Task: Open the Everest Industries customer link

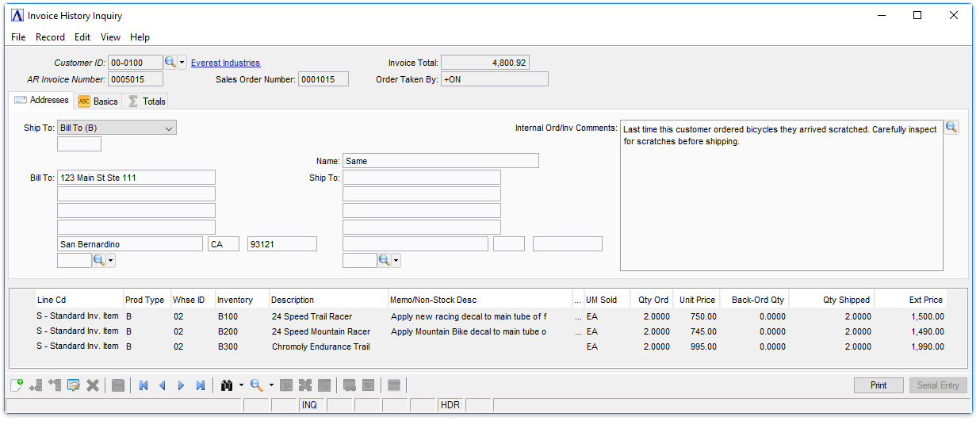Action: (225, 63)
